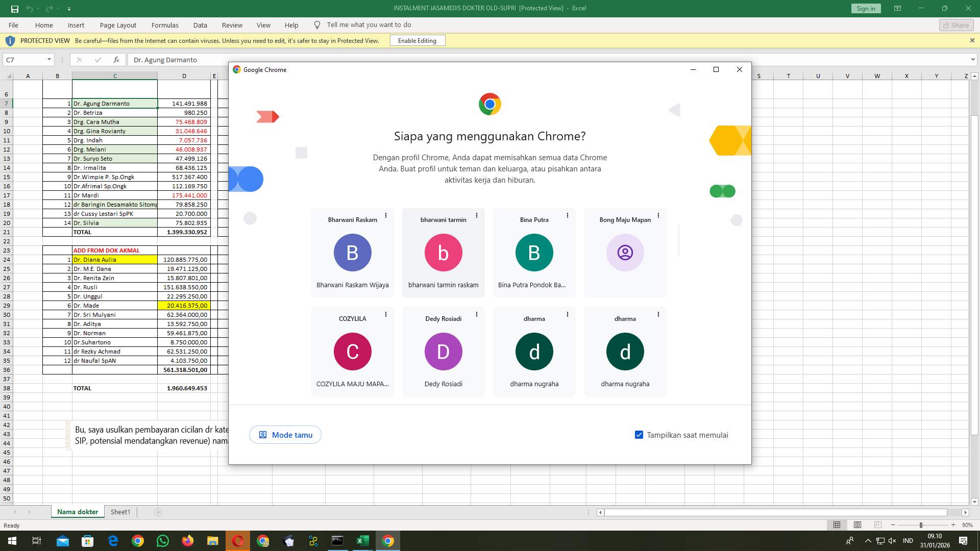Click the Insert Function fx icon

point(116,60)
